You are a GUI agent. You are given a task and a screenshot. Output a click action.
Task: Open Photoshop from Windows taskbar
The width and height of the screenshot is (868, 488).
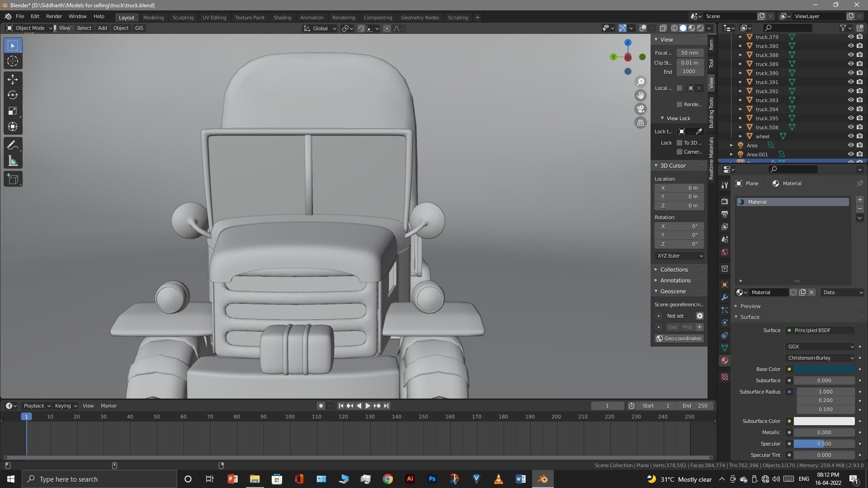point(432,479)
